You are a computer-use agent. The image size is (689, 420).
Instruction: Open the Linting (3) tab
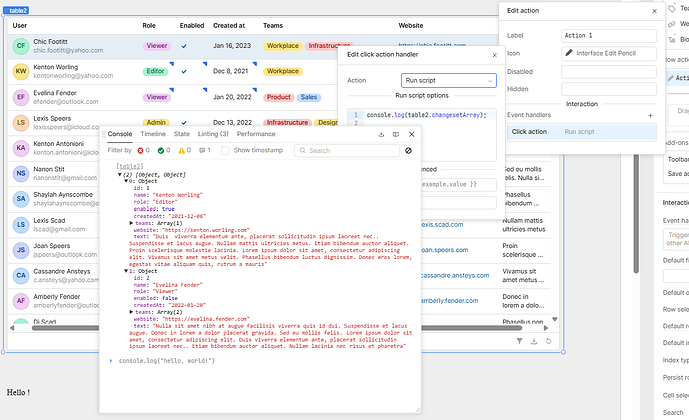click(x=213, y=134)
